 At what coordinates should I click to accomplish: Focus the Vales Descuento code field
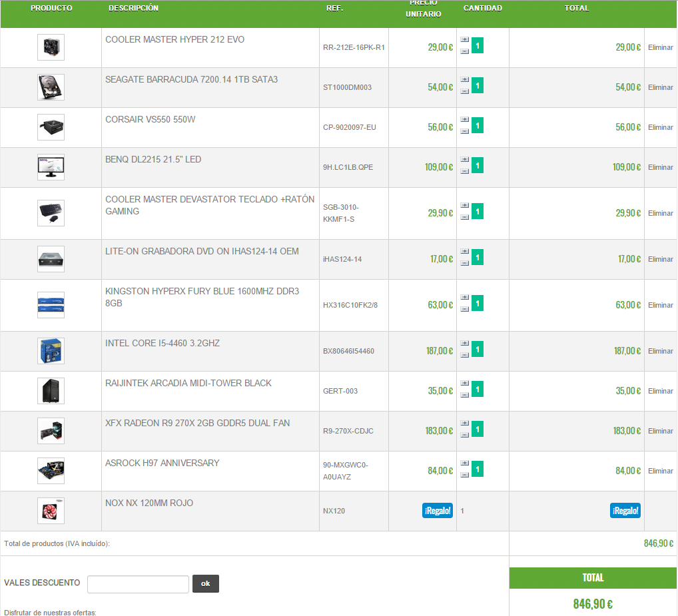[x=138, y=584]
